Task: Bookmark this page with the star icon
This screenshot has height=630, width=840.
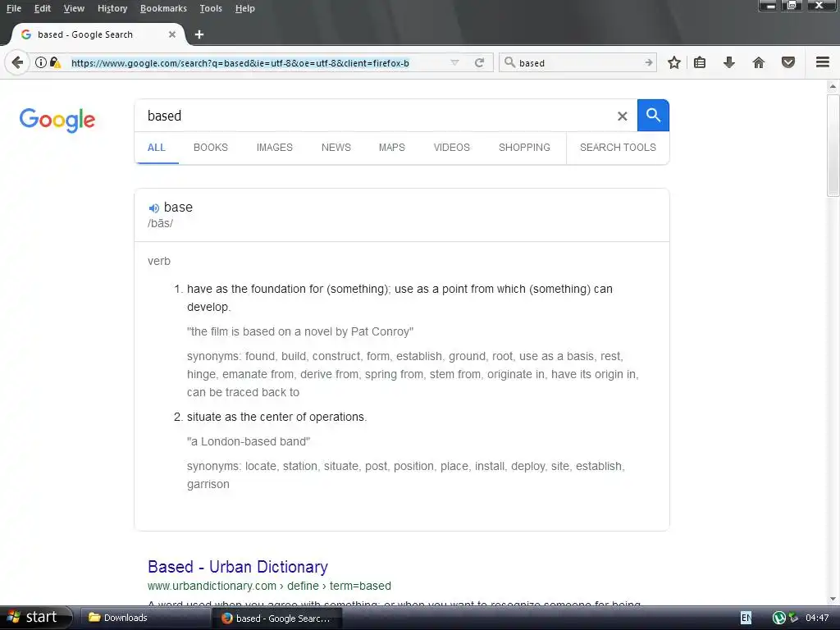Action: point(674,62)
